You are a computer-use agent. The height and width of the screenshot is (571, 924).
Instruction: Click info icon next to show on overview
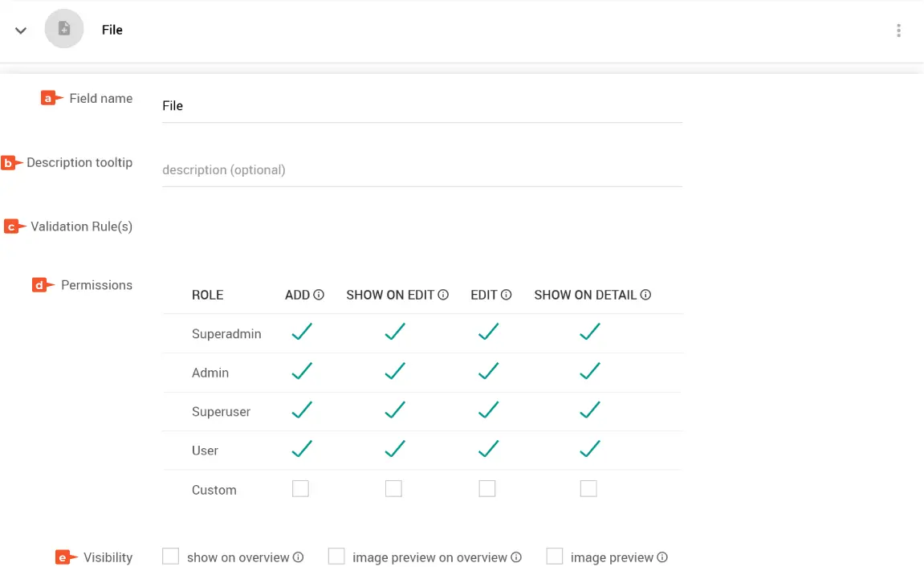coord(298,557)
